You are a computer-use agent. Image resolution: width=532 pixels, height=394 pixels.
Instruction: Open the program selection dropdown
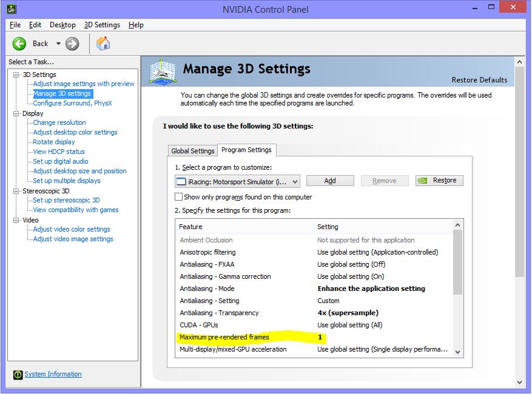pyautogui.click(x=295, y=181)
